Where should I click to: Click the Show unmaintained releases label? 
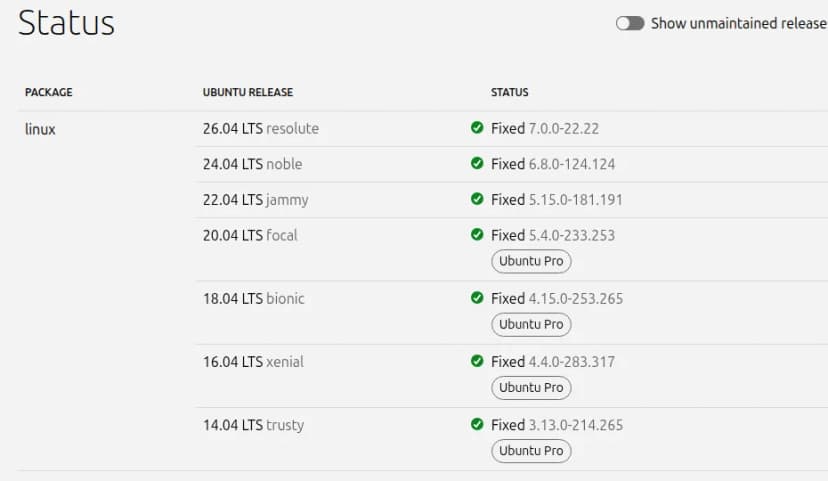739,23
